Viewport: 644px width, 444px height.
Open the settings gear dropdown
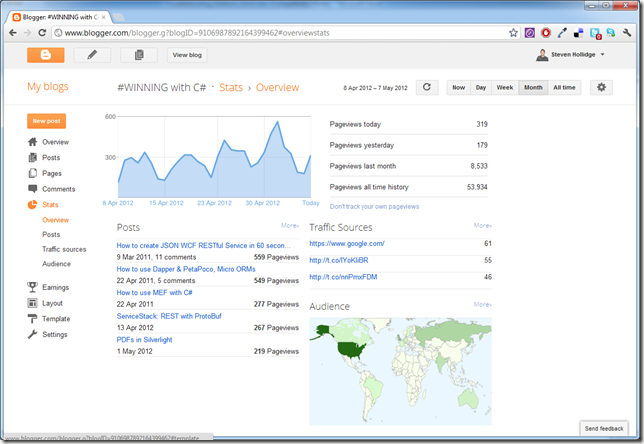[x=601, y=87]
